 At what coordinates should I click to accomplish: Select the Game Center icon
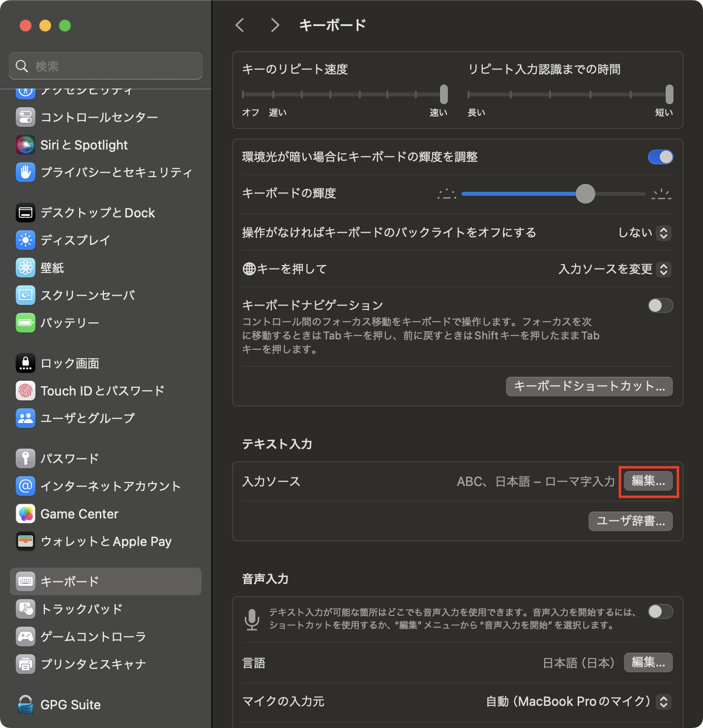(x=26, y=514)
